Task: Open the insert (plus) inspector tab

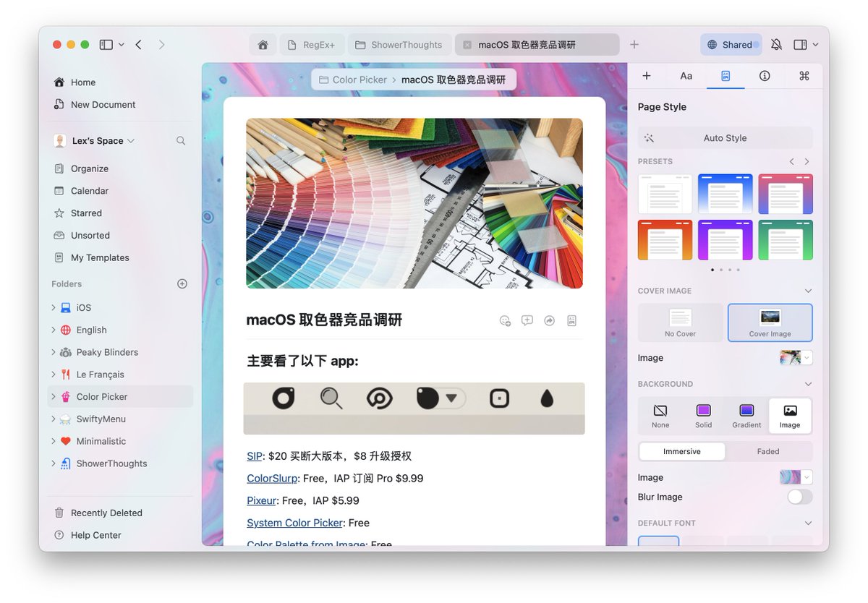Action: [x=647, y=76]
